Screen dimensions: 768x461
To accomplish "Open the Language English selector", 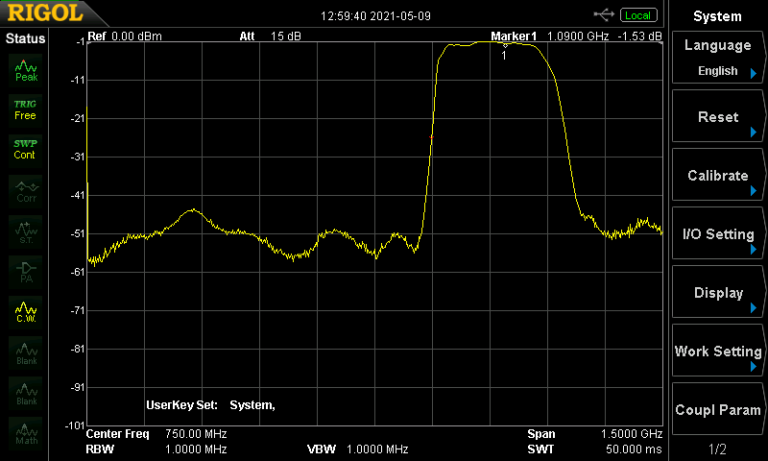I will (717, 58).
